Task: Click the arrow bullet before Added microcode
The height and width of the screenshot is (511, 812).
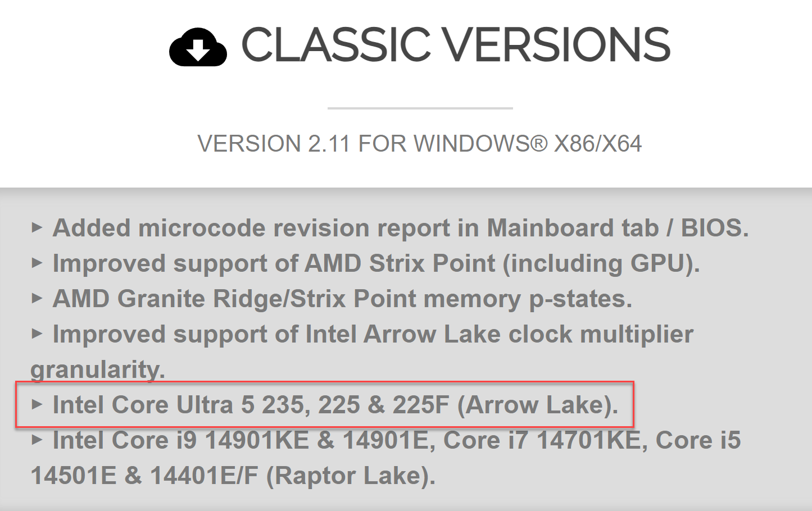Action: 37,228
